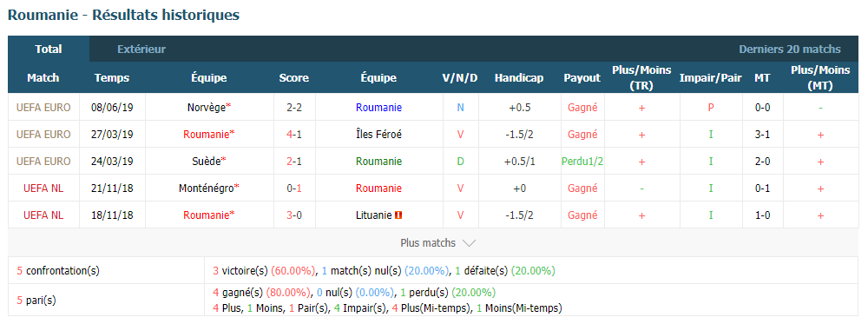Open Îles Féroé team link
This screenshot has height=324, width=868.
(378, 135)
